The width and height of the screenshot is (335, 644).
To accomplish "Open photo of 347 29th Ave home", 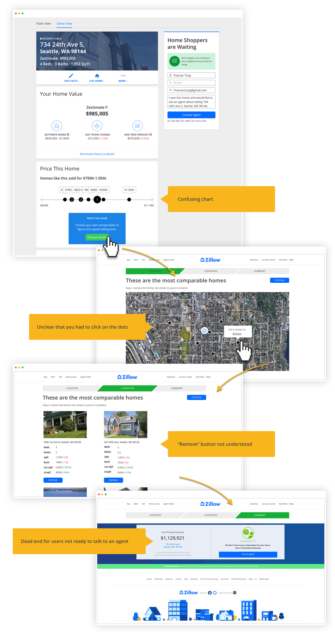I will pos(126,424).
